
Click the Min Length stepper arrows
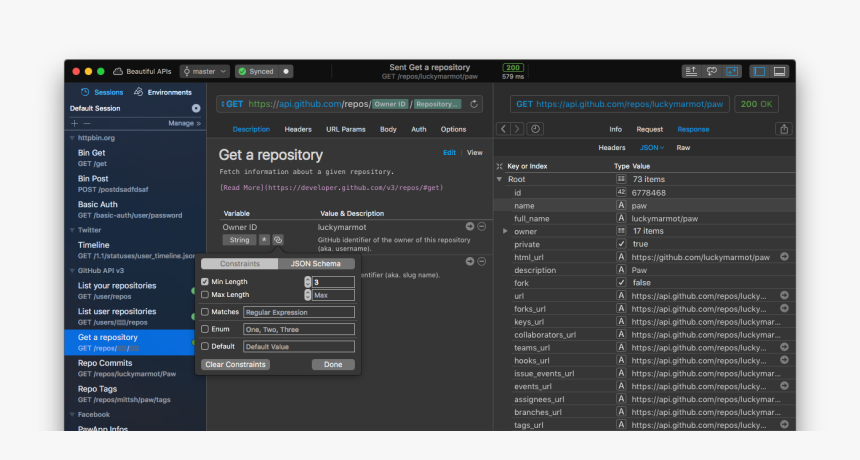[307, 282]
